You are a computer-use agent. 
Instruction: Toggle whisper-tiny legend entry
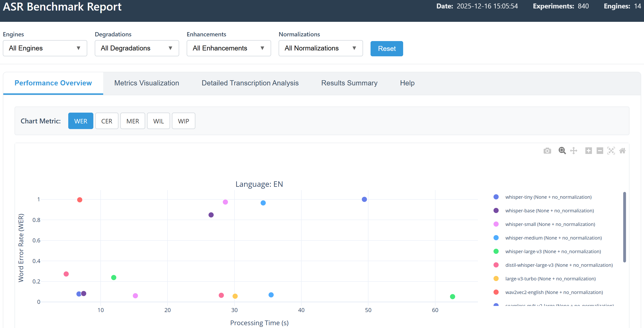[x=548, y=197]
